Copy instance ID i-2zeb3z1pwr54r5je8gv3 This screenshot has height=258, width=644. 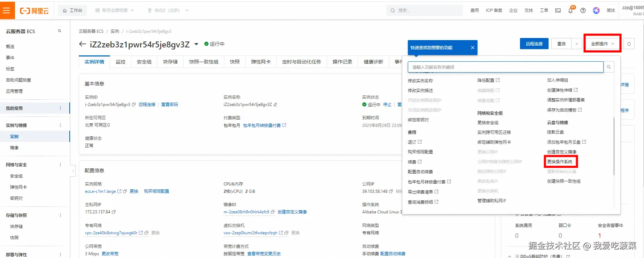click(134, 105)
